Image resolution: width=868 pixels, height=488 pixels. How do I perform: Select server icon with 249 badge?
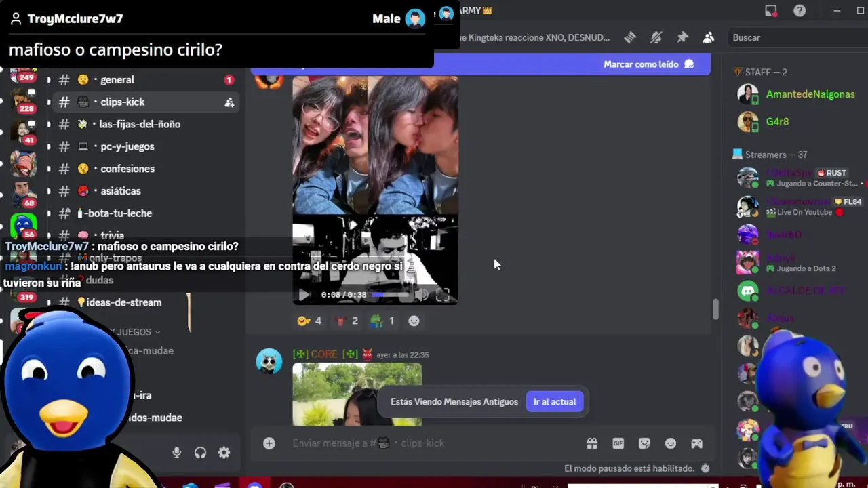click(22, 74)
